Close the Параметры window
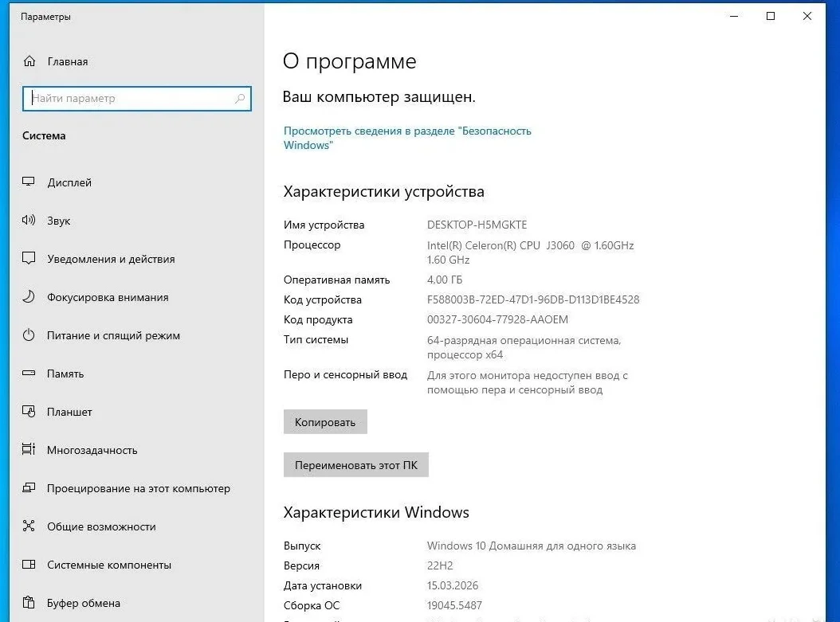 (807, 16)
